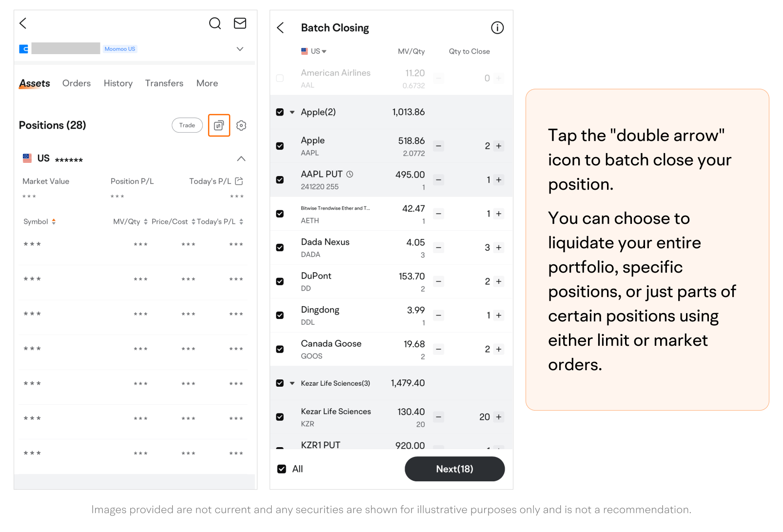Tap the clock icon next to AAPL PUT
Viewport: 783px width, 532px height.
350,174
